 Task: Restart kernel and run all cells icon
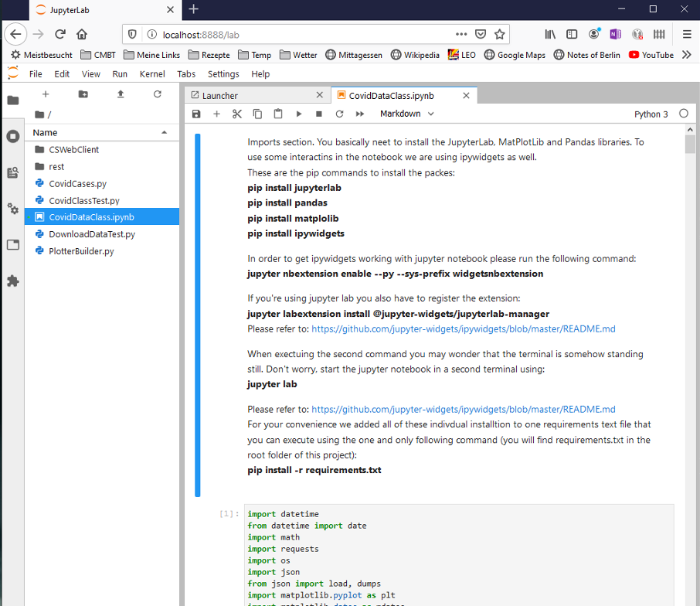point(360,114)
